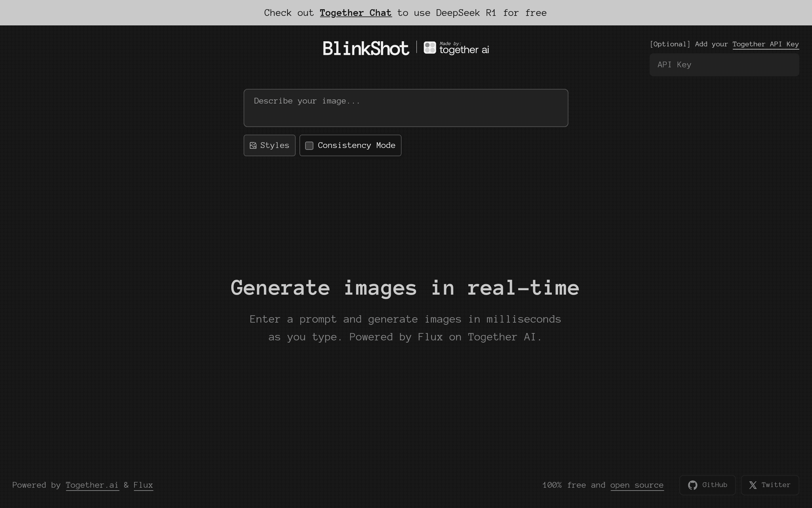Click the "100% free and" footer text

click(x=574, y=485)
